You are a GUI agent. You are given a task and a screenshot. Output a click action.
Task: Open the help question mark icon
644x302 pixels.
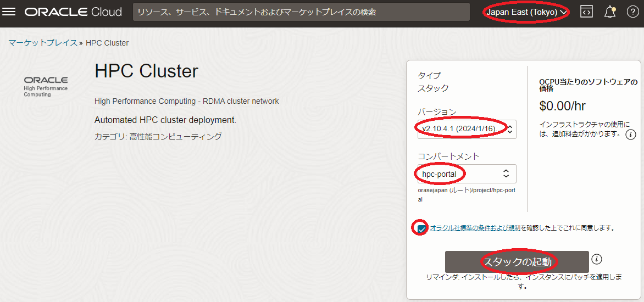pos(631,12)
